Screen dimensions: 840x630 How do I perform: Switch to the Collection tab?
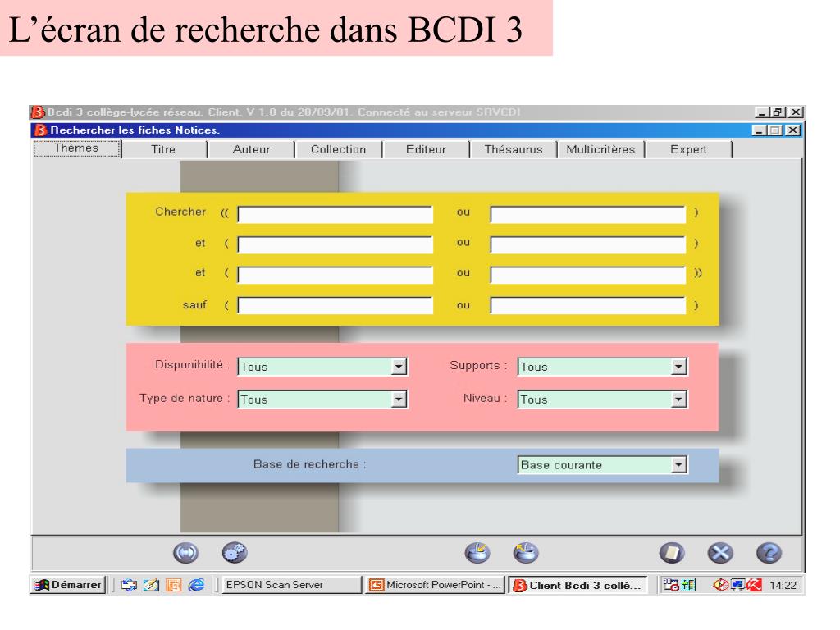coord(339,149)
